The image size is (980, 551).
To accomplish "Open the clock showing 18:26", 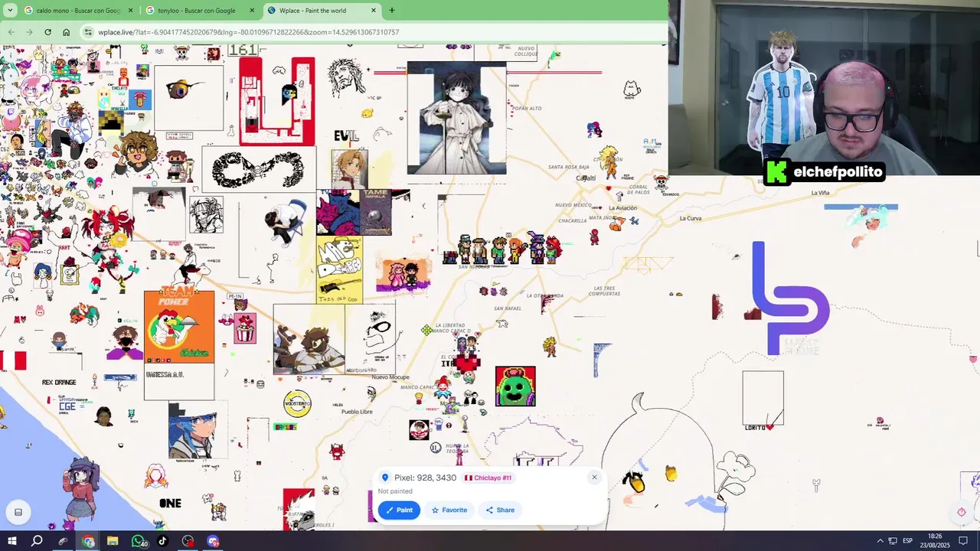I will pos(935,541).
